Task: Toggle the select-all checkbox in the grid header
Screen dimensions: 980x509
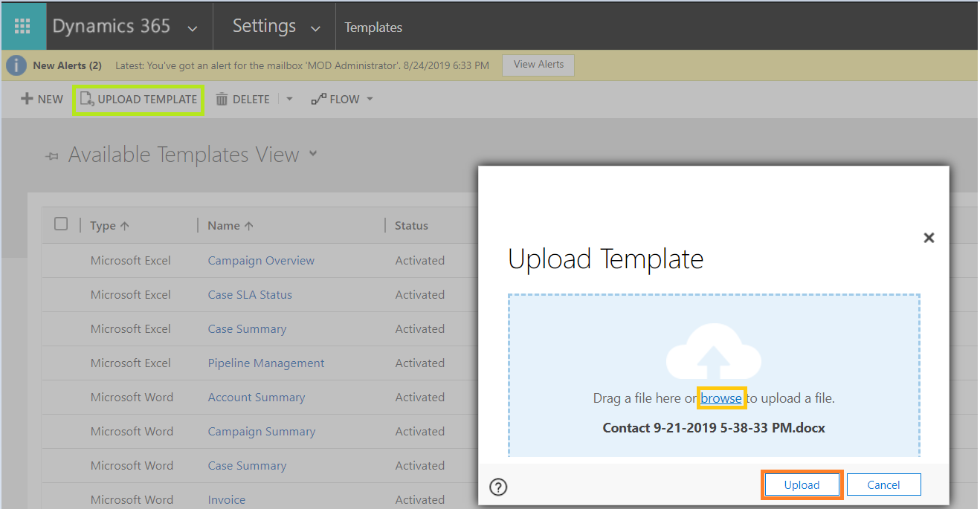Action: 62,223
